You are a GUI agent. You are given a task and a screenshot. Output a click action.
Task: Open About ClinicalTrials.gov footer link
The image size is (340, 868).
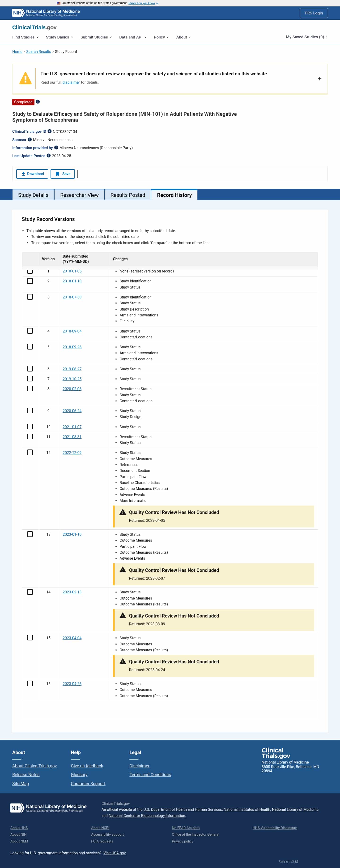pos(34,766)
